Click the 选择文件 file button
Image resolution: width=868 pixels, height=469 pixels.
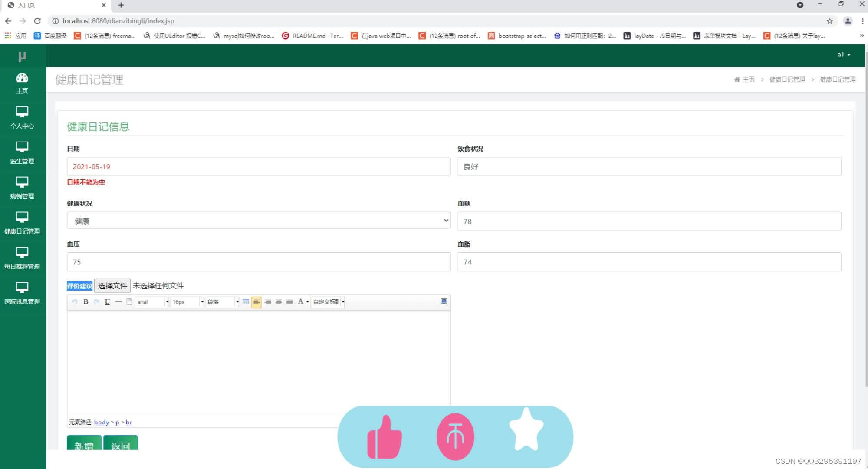pyautogui.click(x=112, y=285)
